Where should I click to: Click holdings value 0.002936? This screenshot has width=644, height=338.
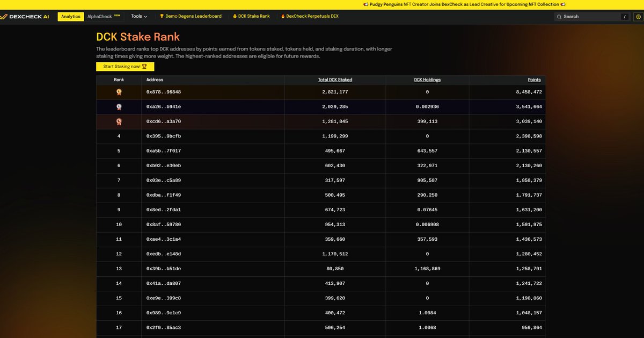coord(427,107)
